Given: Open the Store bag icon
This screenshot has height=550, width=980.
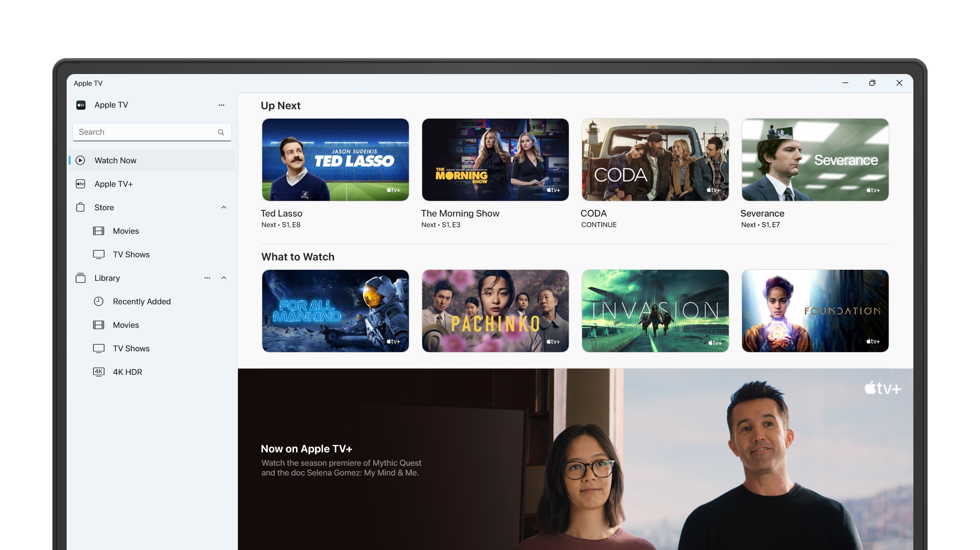Looking at the screenshot, I should (x=81, y=207).
